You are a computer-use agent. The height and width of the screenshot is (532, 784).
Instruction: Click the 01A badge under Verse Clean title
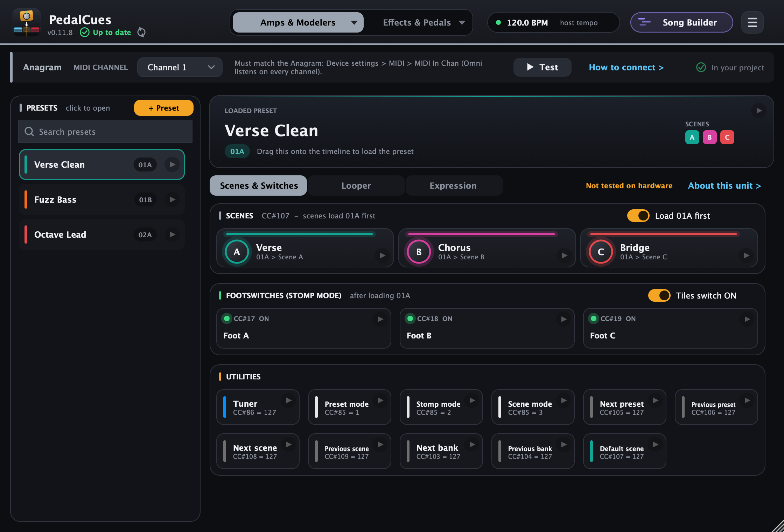tap(237, 151)
